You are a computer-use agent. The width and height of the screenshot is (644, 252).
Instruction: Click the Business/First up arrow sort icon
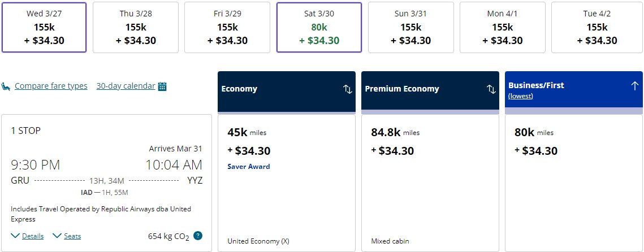634,86
